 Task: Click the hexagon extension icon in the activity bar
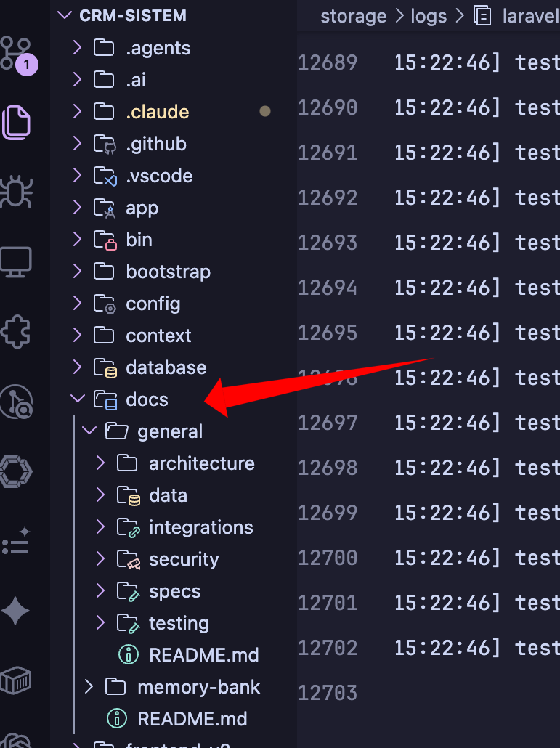[16, 471]
